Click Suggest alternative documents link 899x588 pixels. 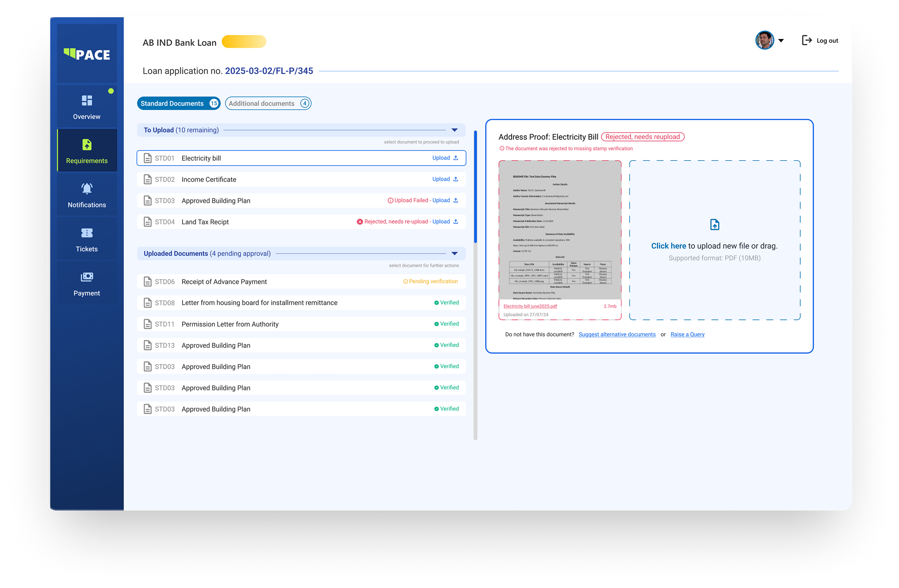(x=617, y=335)
